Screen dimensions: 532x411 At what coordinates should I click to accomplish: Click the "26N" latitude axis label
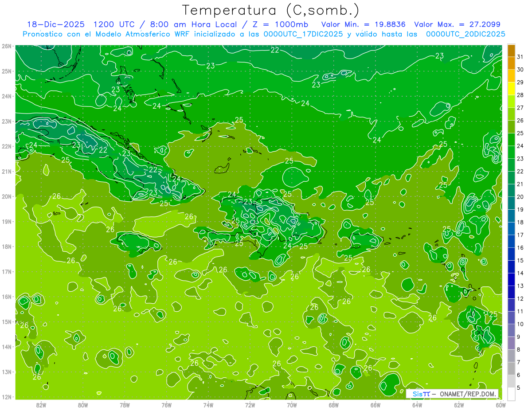7,46
